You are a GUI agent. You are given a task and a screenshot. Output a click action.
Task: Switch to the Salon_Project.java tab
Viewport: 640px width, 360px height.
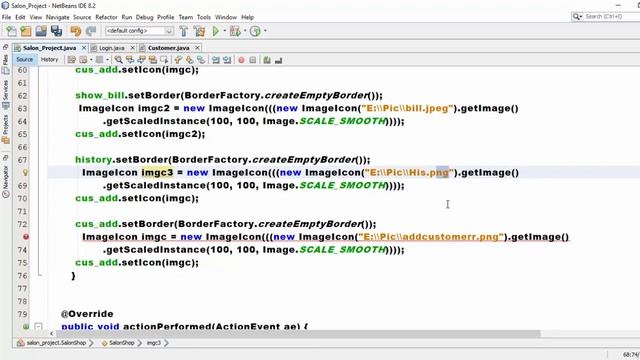pyautogui.click(x=49, y=48)
